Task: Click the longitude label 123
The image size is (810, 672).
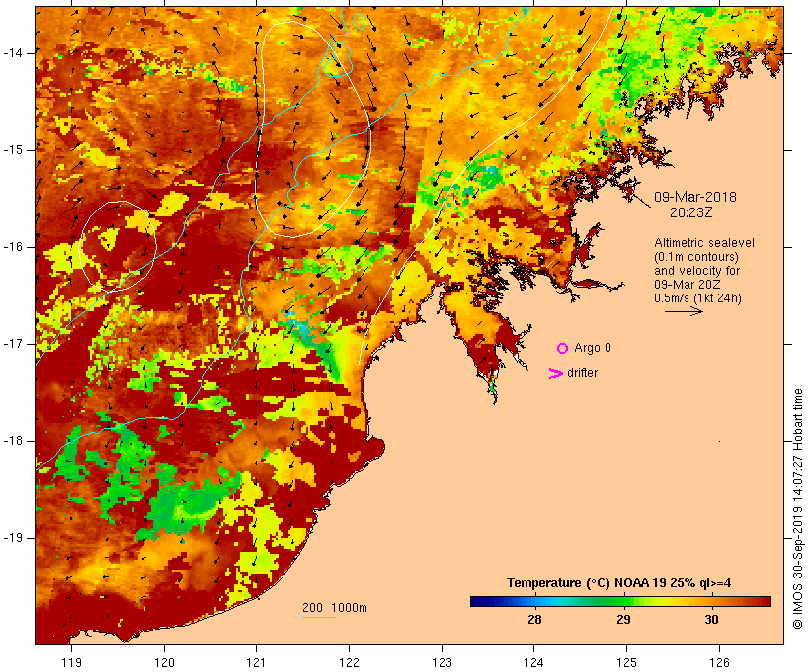Action: pyautogui.click(x=442, y=662)
